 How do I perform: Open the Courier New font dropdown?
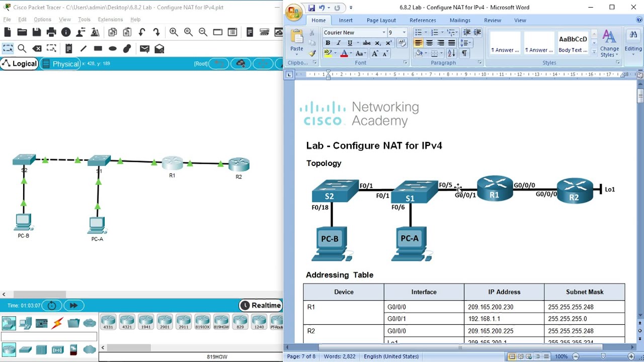point(384,33)
